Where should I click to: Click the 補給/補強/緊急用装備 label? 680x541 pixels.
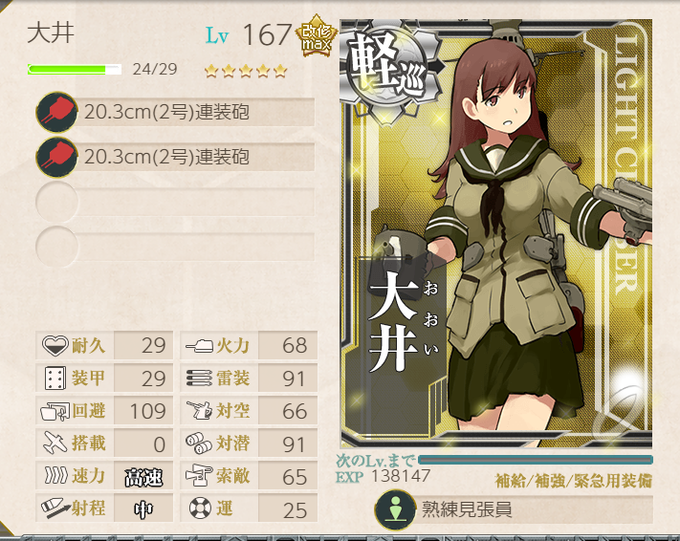pos(574,481)
